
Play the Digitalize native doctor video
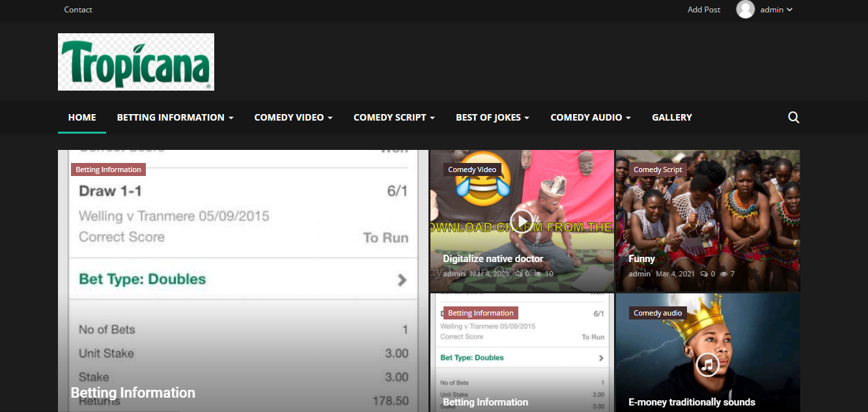(521, 221)
